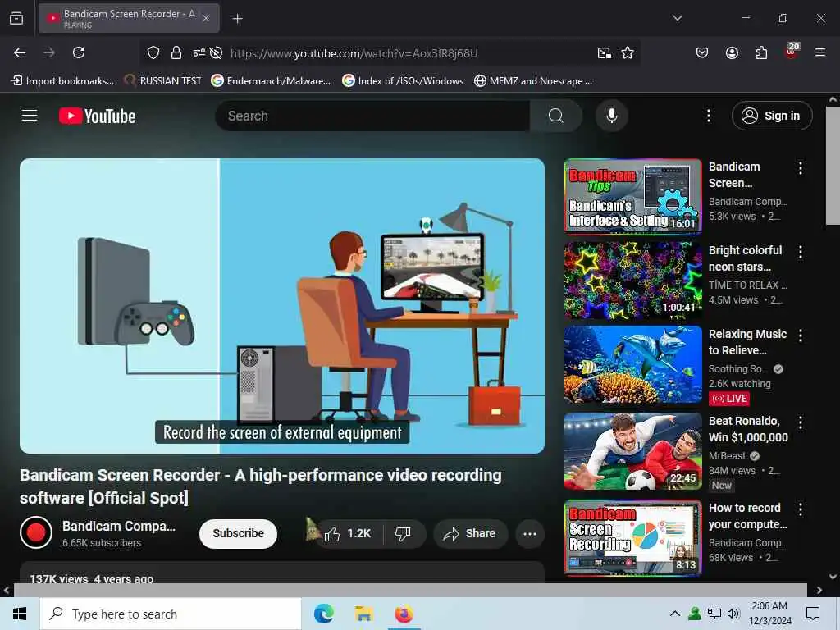The height and width of the screenshot is (630, 840).
Task: Open Picture-in-Picture icon in address bar
Action: (605, 52)
